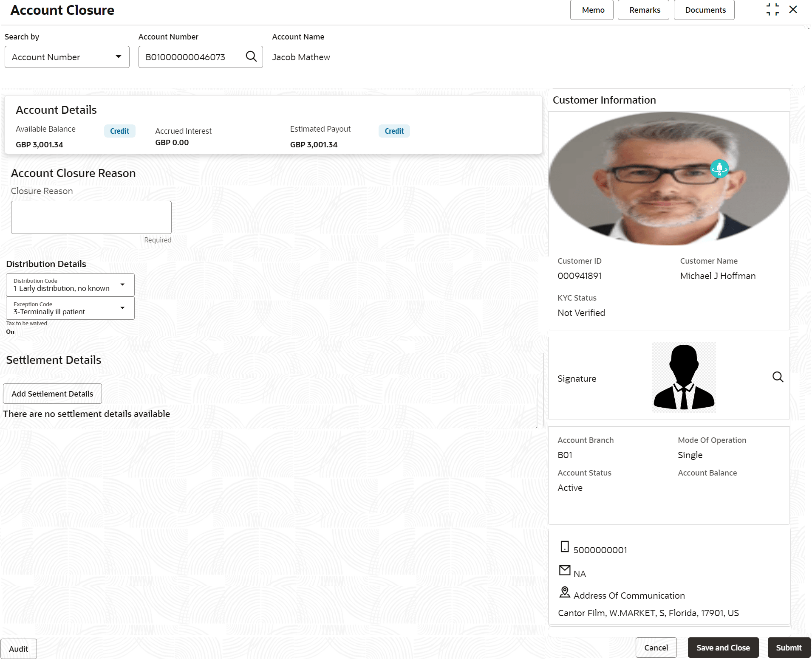This screenshot has height=659, width=812.
Task: Click the address location pin icon
Action: click(x=565, y=592)
